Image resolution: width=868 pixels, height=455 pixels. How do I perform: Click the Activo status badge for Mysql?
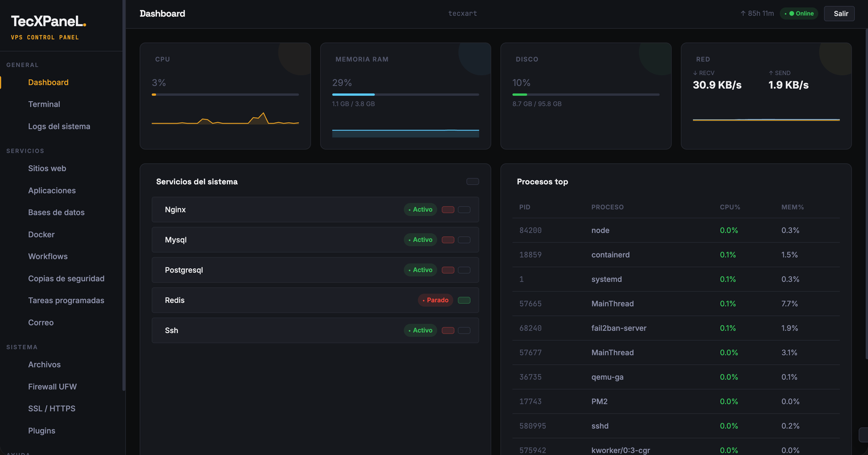point(420,240)
